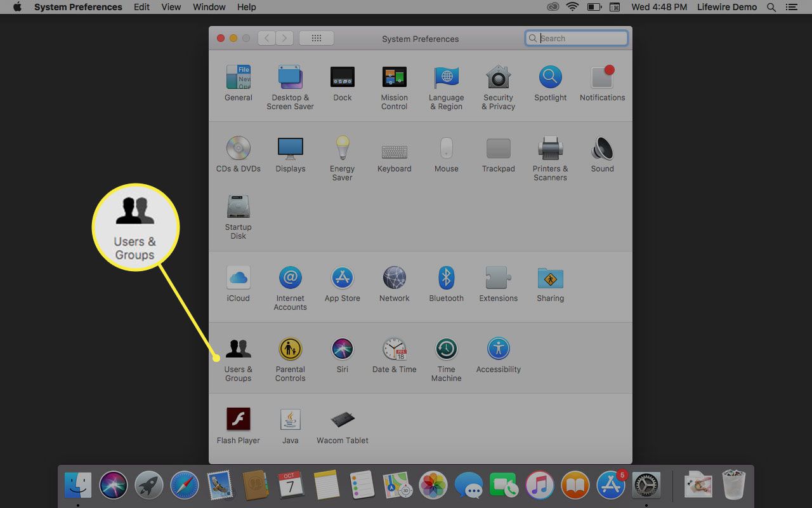The width and height of the screenshot is (812, 508).
Task: Open Sound preferences
Action: 603,154
